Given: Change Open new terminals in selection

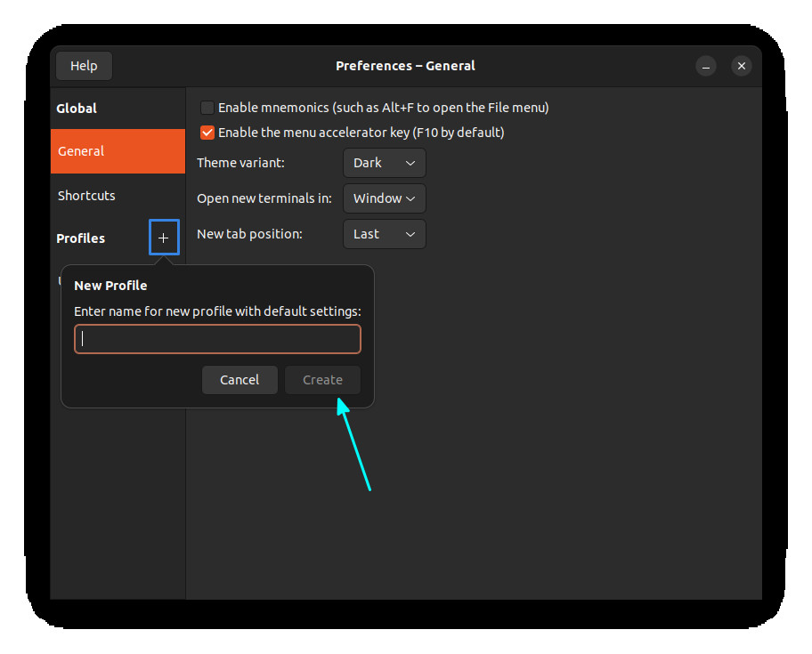Looking at the screenshot, I should pos(384,198).
